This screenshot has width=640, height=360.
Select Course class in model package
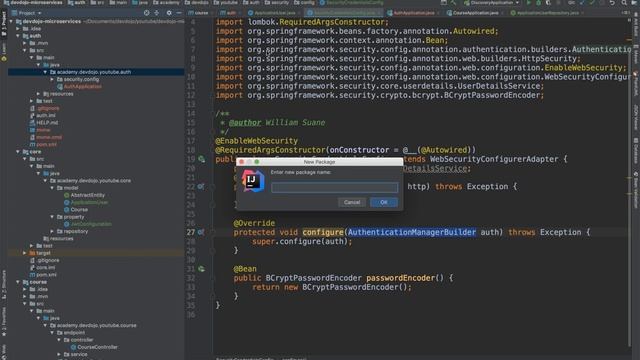[79, 209]
